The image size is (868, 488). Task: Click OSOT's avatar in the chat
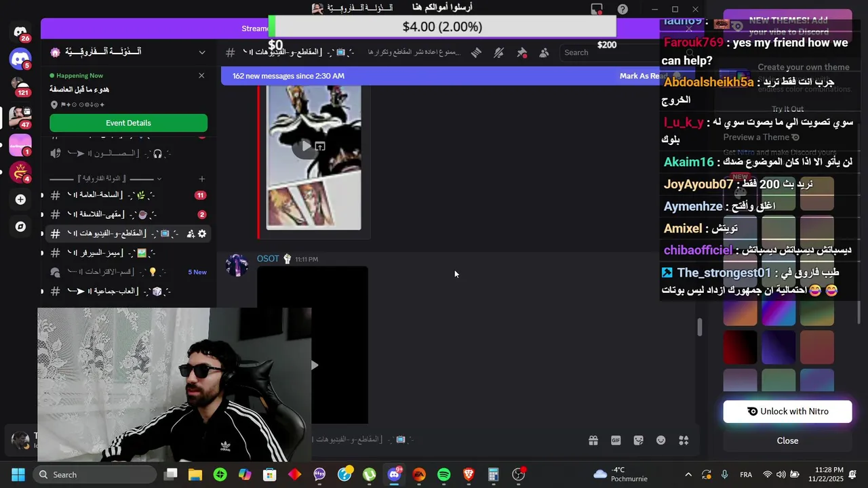click(x=237, y=265)
